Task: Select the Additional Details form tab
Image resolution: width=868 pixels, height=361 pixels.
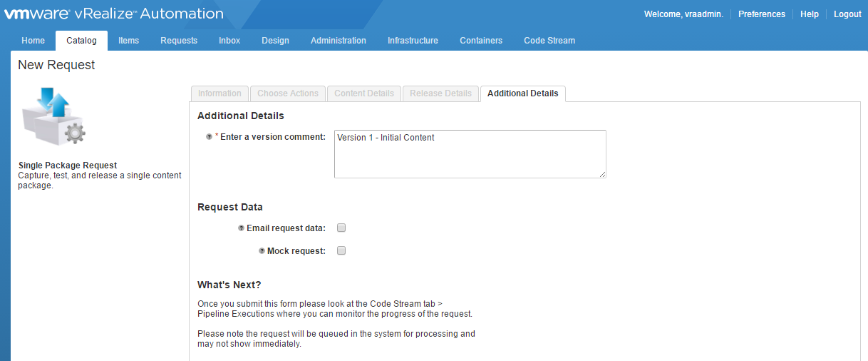Action: pyautogui.click(x=522, y=93)
